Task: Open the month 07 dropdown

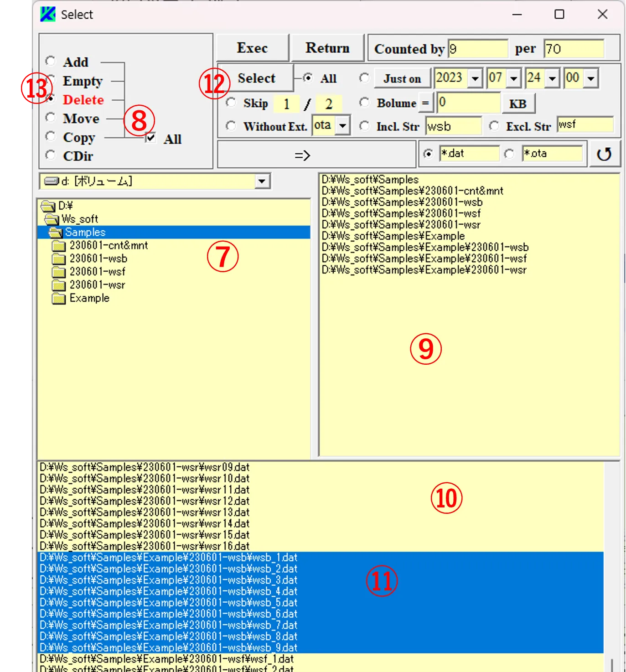Action: pos(514,78)
